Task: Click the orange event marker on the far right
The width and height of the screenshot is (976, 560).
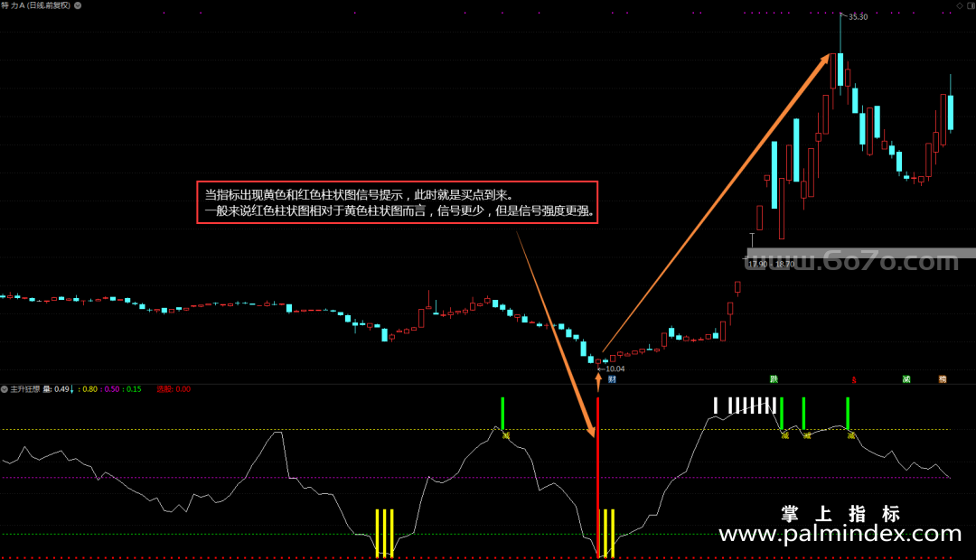Action: coord(943,379)
